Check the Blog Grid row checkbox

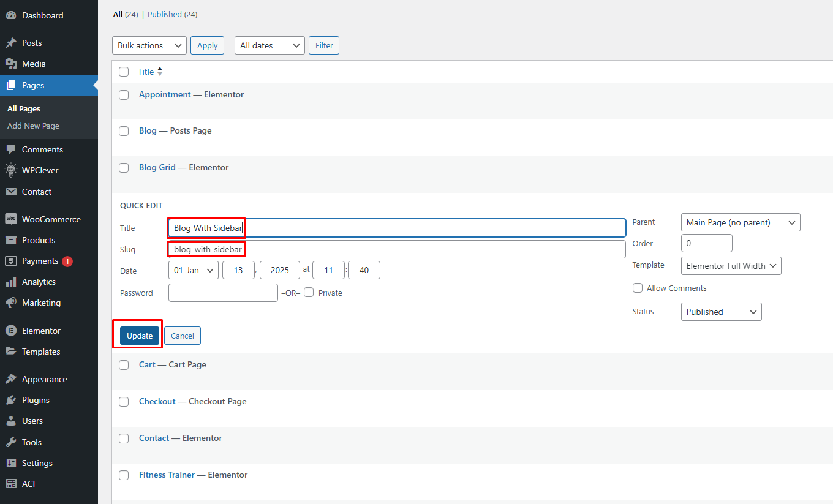point(124,168)
